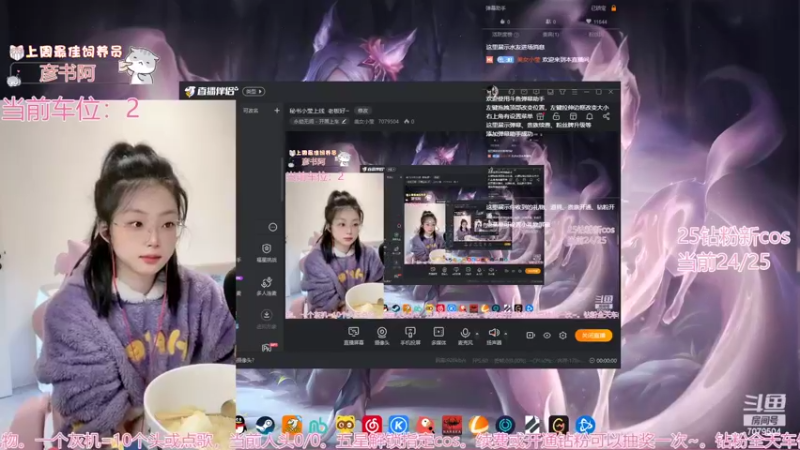The image size is (800, 450).
Task: Click the danmaku helper layout icon
Action: click(573, 116)
